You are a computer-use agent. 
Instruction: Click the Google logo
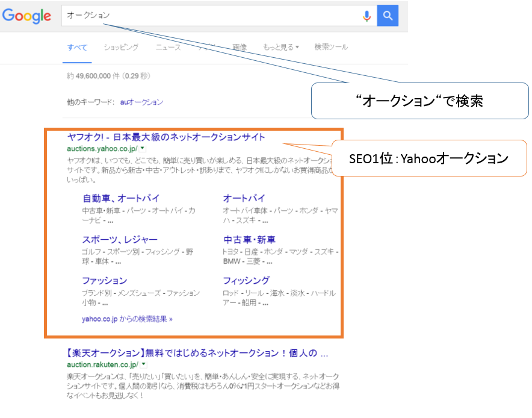point(26,16)
